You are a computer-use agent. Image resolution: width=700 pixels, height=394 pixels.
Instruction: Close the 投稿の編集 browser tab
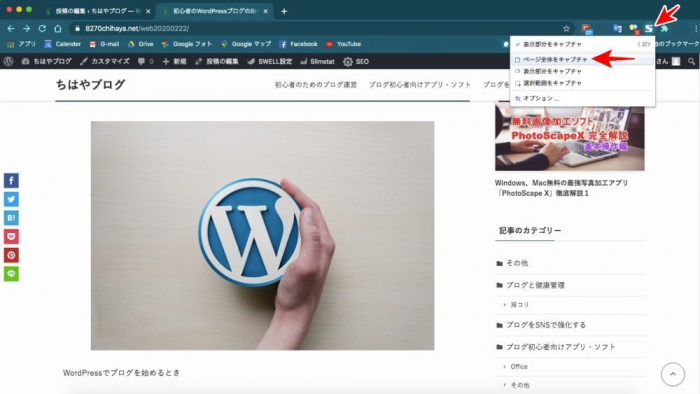(x=148, y=11)
